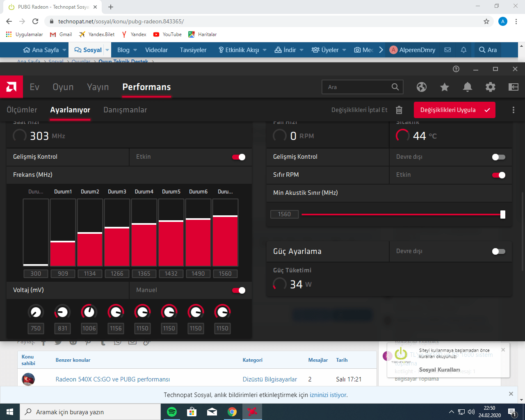Open the Danışmanlar sub-tab
Screen dimensions: 525x420
tap(125, 110)
